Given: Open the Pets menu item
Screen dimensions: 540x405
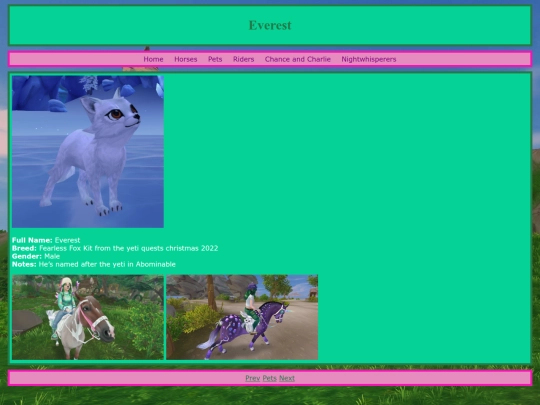Looking at the screenshot, I should click(x=215, y=59).
